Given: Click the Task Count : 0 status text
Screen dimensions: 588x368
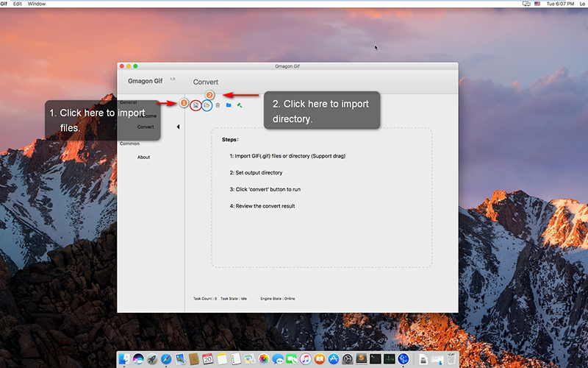Looking at the screenshot, I should [x=205, y=299].
